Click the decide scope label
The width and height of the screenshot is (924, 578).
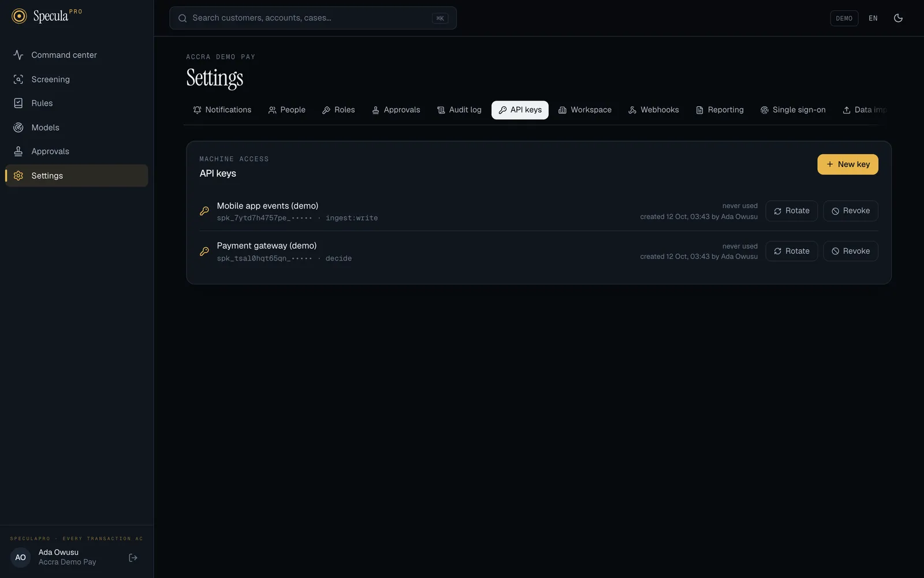[338, 258]
